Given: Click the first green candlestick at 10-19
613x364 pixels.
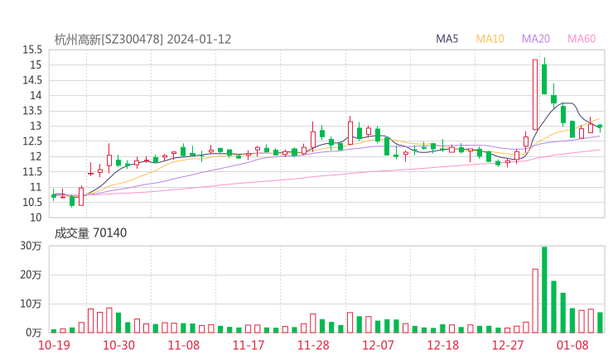Looking at the screenshot, I should pyautogui.click(x=54, y=196).
